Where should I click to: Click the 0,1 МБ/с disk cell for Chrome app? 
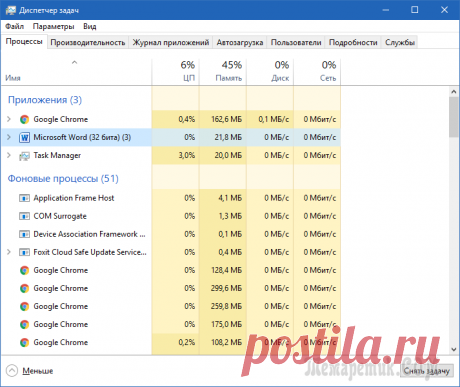(270, 119)
